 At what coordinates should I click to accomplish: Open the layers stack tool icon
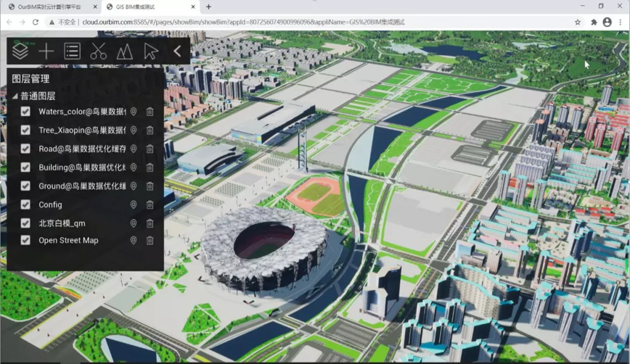click(x=20, y=51)
